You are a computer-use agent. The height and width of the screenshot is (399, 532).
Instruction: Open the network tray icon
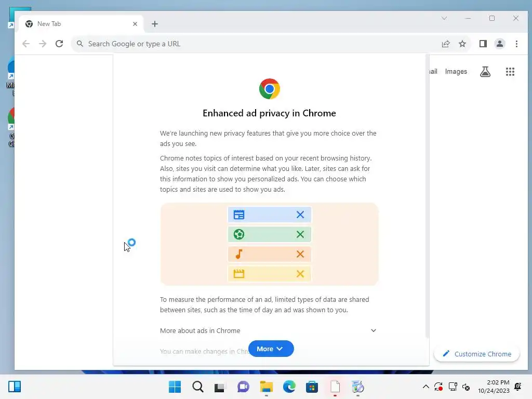(453, 387)
